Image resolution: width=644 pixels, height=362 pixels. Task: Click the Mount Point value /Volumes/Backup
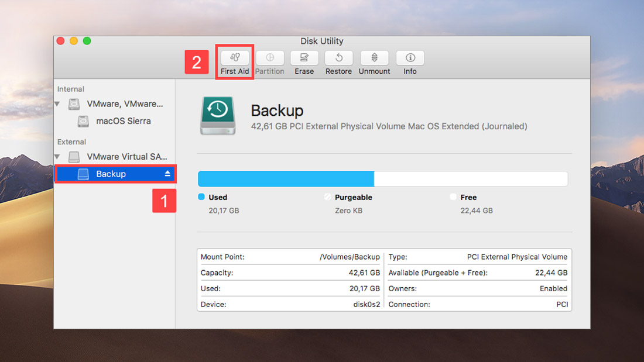coord(350,257)
